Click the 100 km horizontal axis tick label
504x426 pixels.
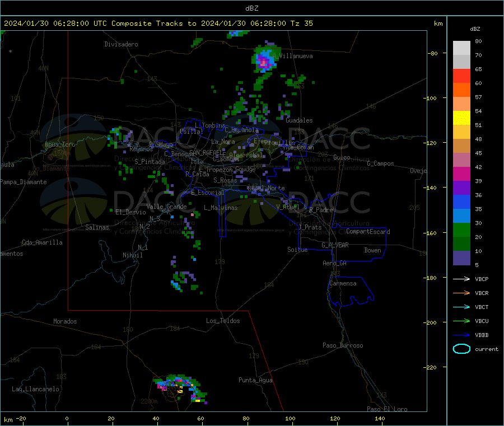pyautogui.click(x=290, y=418)
